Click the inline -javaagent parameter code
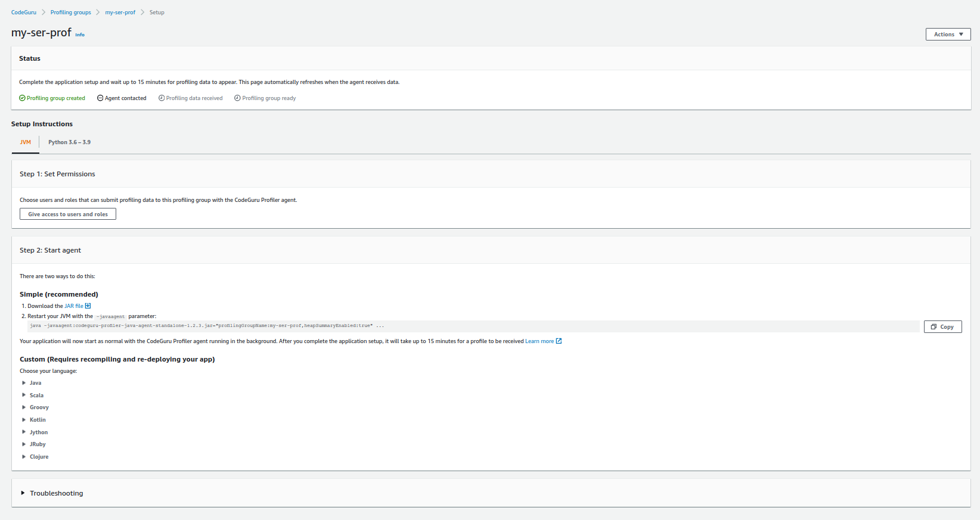 (110, 316)
